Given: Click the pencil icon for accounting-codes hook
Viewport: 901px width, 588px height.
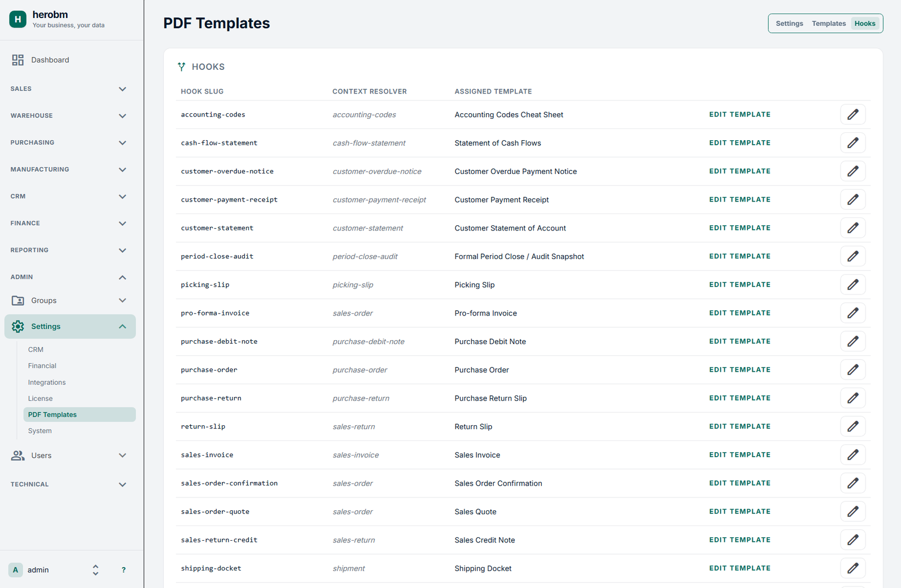Looking at the screenshot, I should [853, 114].
